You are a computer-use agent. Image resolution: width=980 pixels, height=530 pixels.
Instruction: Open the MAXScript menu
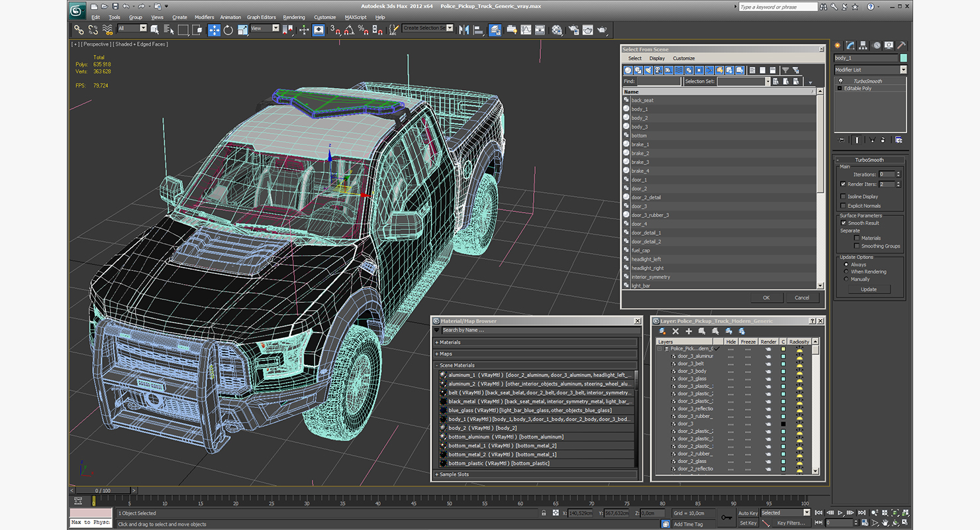(356, 17)
